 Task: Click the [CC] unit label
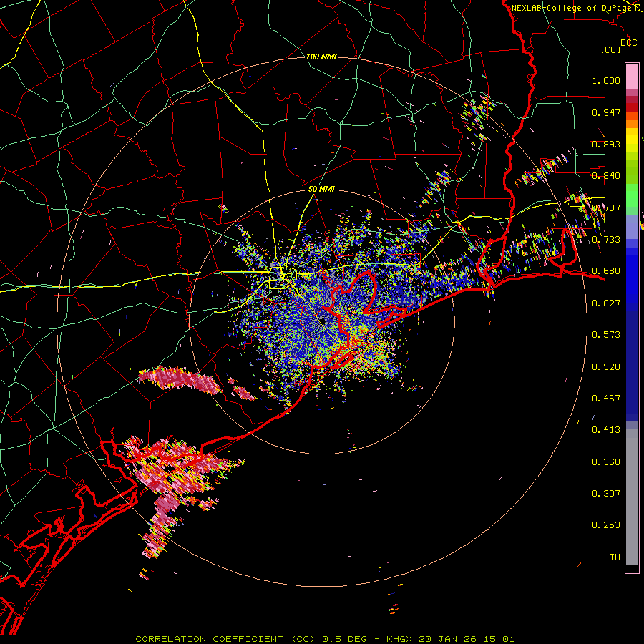[x=611, y=49]
